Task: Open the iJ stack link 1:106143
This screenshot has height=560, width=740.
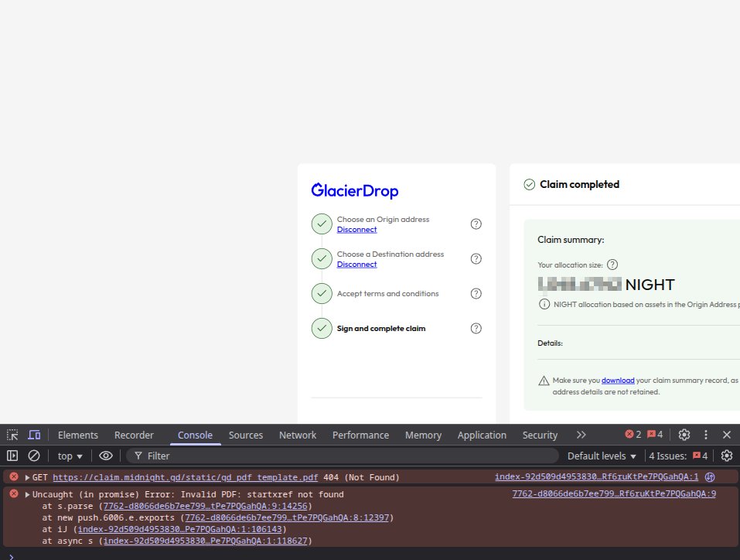Action: (x=180, y=529)
